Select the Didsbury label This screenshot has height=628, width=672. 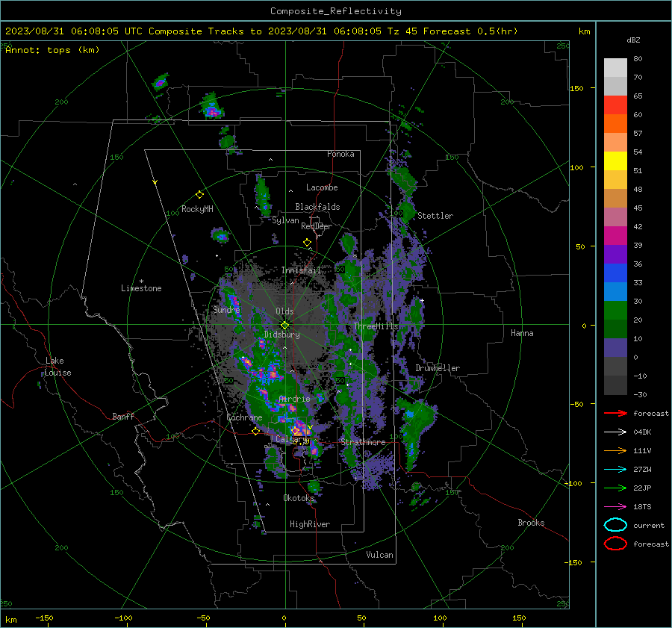(281, 335)
